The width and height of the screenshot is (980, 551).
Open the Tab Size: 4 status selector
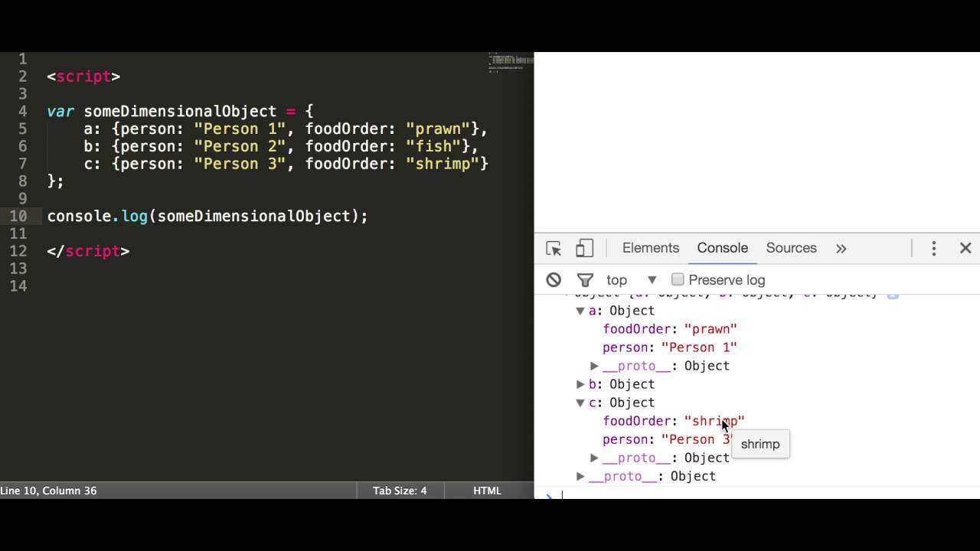click(400, 491)
